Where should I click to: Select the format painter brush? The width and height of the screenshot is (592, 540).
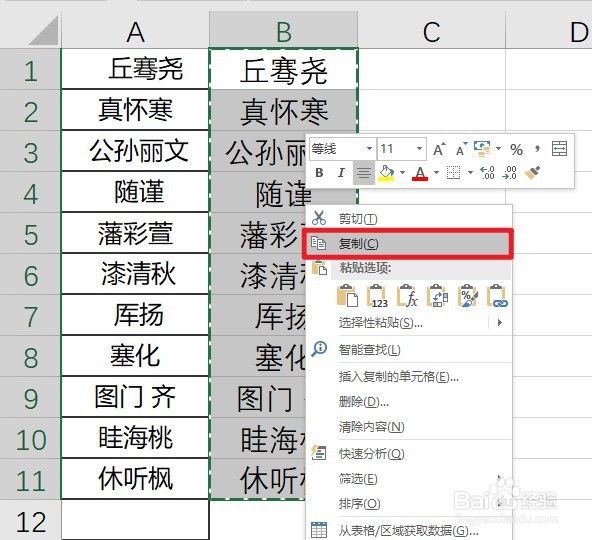[532, 173]
